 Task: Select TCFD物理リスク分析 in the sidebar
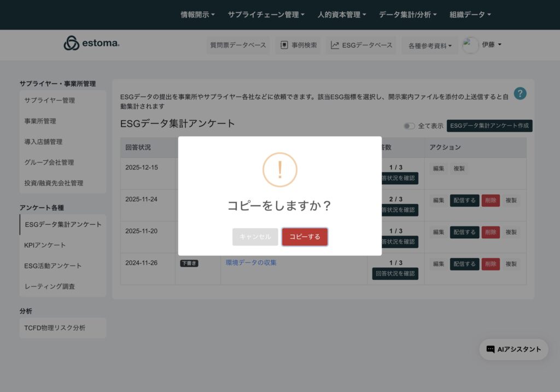[55, 328]
